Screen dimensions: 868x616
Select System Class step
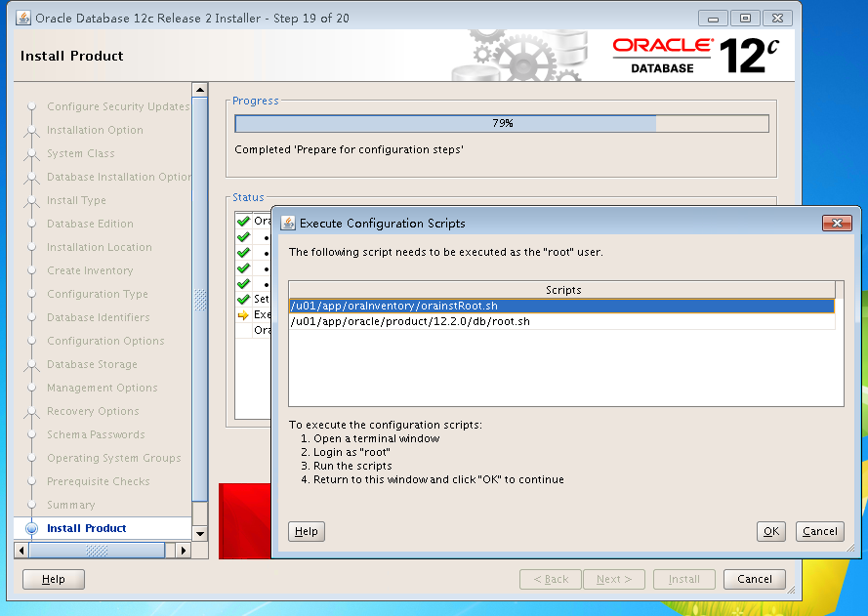click(x=81, y=153)
